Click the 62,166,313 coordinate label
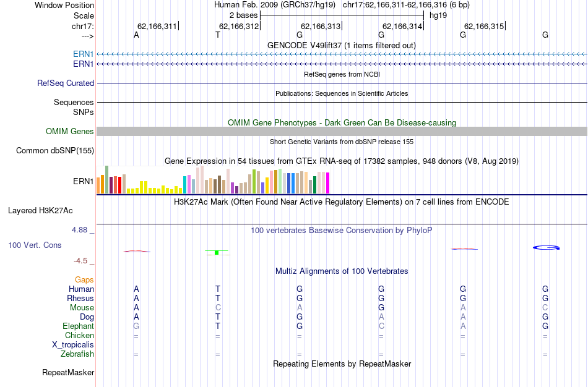This screenshot has width=588, height=387. click(321, 26)
